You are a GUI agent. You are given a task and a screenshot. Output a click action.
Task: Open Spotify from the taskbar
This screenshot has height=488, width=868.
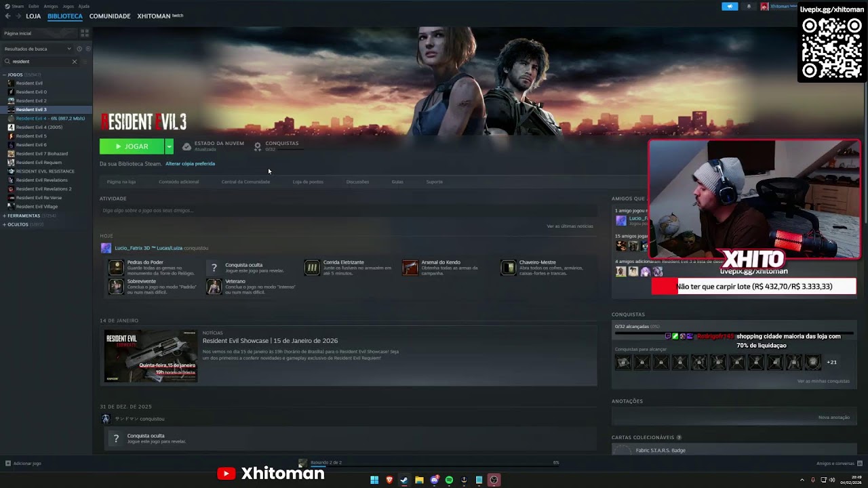[449, 480]
